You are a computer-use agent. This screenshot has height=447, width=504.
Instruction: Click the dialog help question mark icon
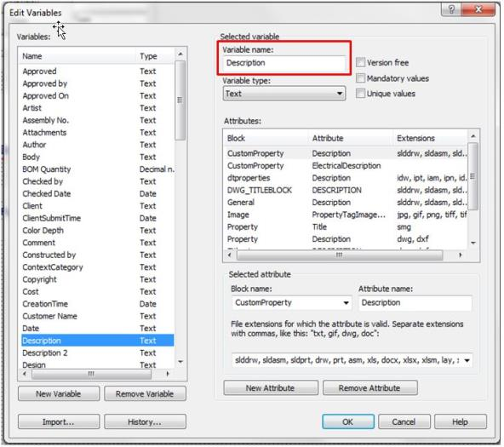click(451, 9)
